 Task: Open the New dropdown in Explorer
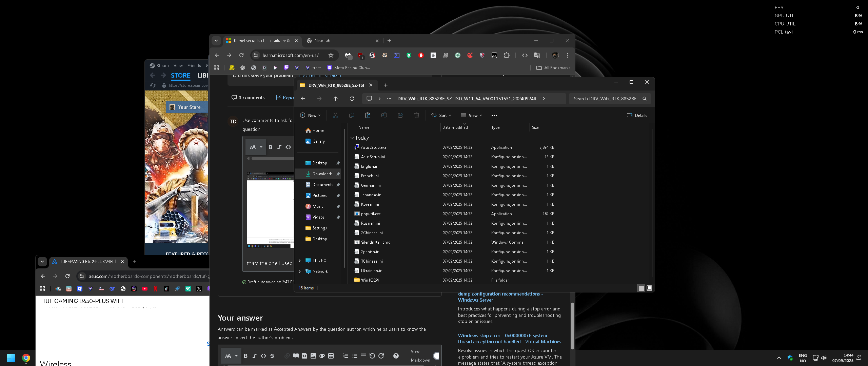[x=310, y=116]
